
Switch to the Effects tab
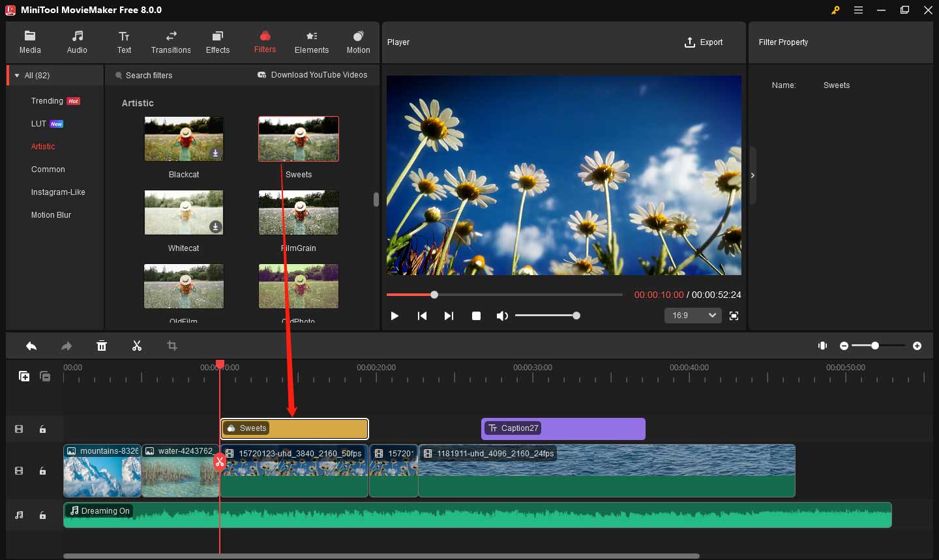point(218,42)
